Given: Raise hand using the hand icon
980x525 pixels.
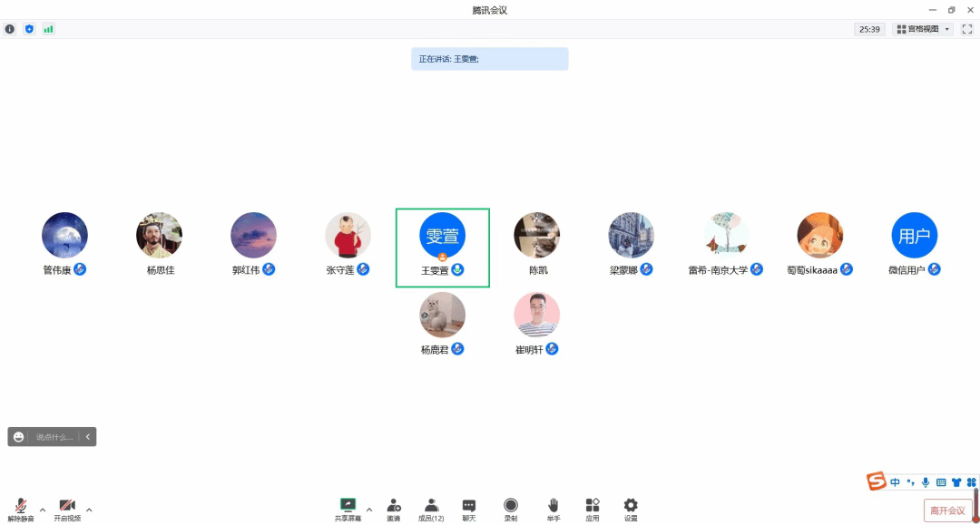Looking at the screenshot, I should [x=554, y=510].
